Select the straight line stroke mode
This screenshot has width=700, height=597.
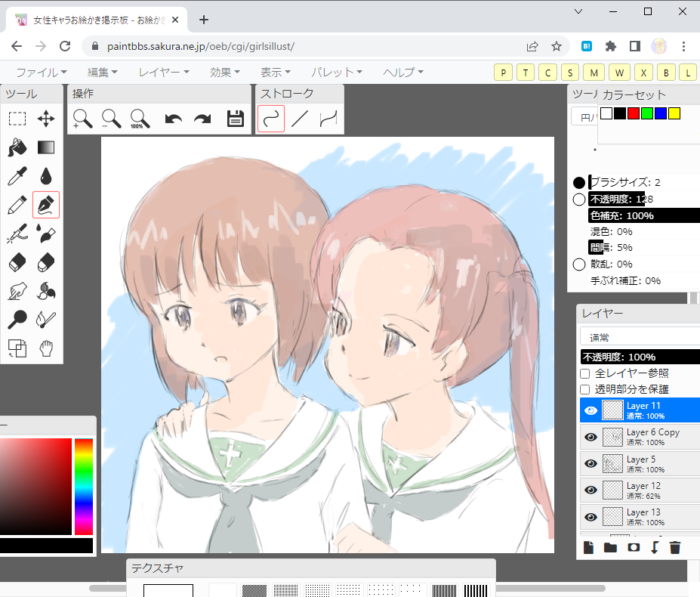click(300, 119)
